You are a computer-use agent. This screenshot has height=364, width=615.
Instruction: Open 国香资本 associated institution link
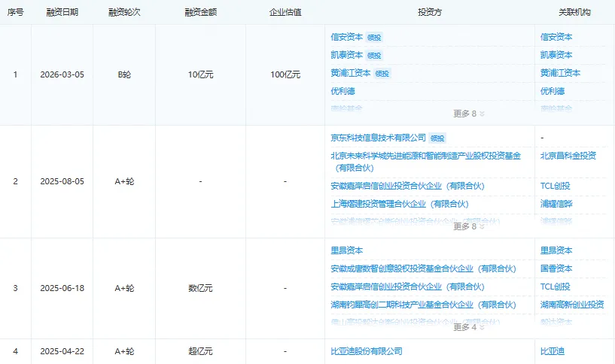point(556,268)
